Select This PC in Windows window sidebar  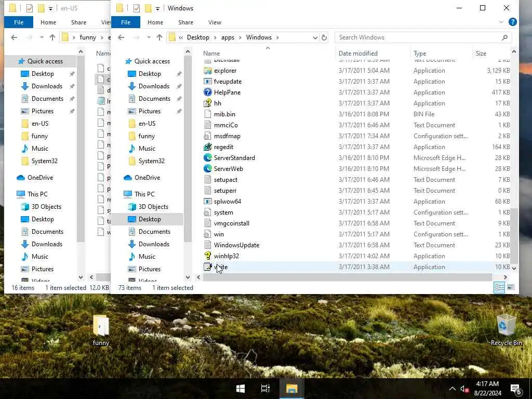(x=144, y=194)
